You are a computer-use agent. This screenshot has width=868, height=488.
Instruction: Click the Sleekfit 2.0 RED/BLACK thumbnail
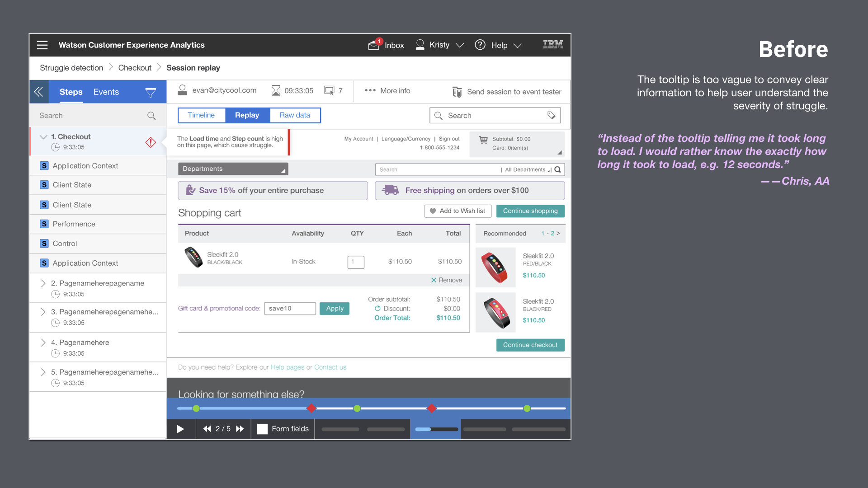click(495, 267)
